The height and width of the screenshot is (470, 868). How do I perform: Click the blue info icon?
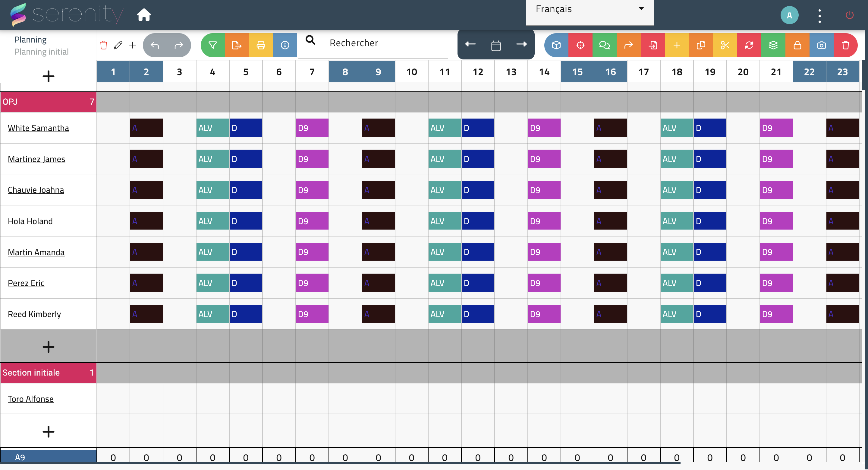point(285,45)
